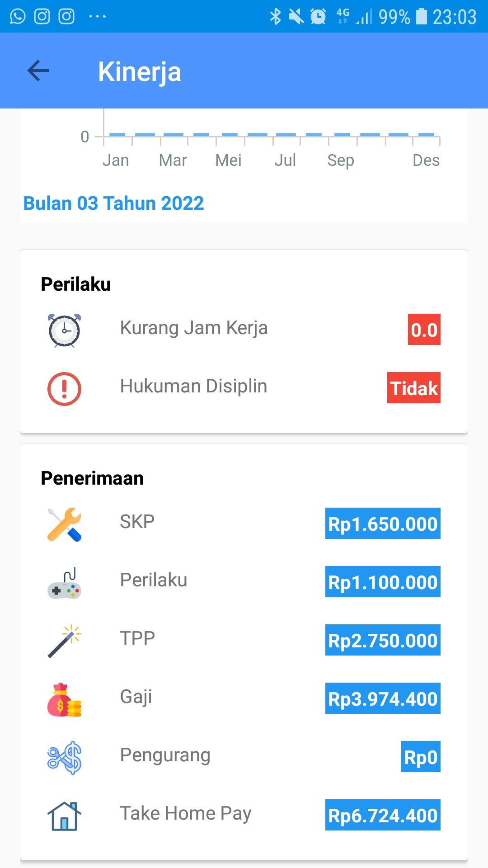488x868 pixels.
Task: Tap the back arrow in Kinerja header
Action: pyautogui.click(x=38, y=71)
